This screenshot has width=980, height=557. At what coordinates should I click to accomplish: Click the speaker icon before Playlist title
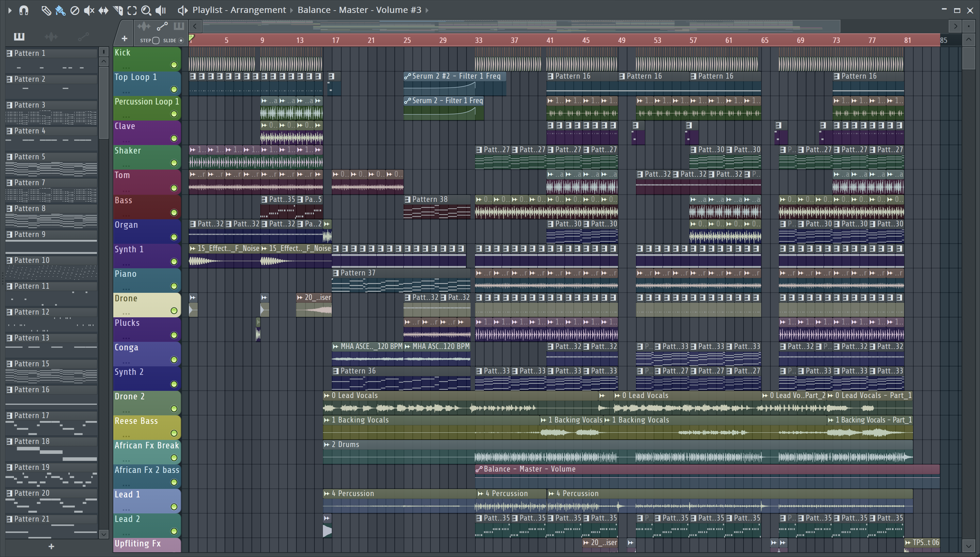pyautogui.click(x=183, y=10)
